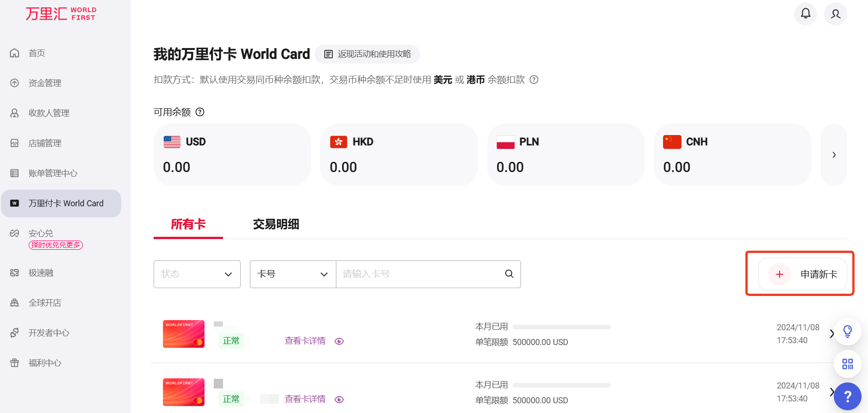Click the info icon after 余额扣款 description
The height and width of the screenshot is (413, 868).
point(534,80)
